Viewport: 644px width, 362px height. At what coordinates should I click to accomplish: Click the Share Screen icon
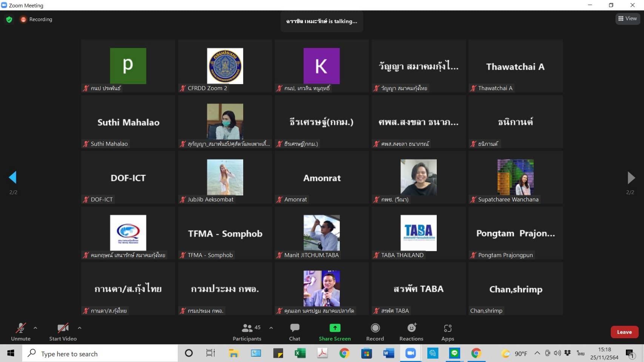pyautogui.click(x=334, y=328)
